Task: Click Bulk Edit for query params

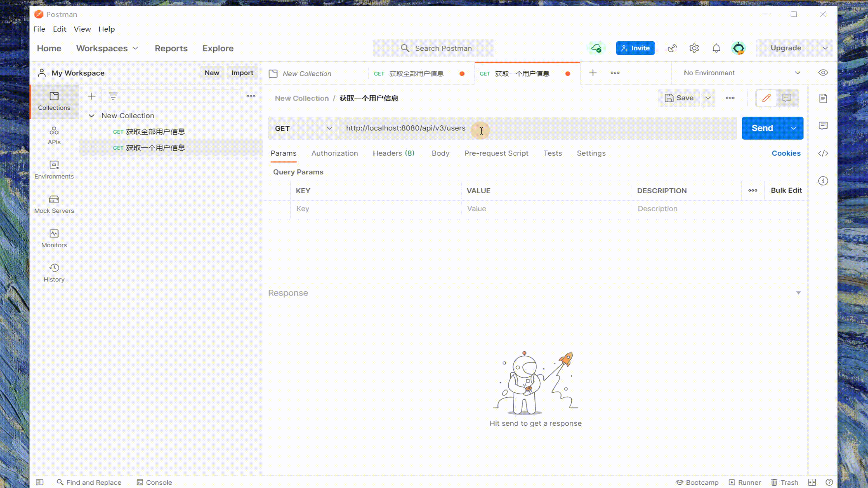Action: (786, 191)
